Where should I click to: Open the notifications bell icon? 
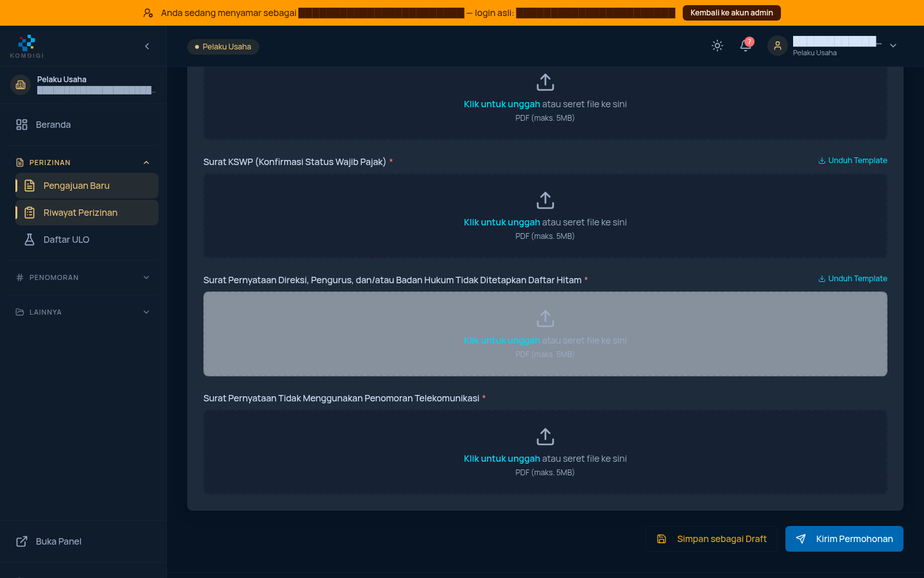(746, 46)
